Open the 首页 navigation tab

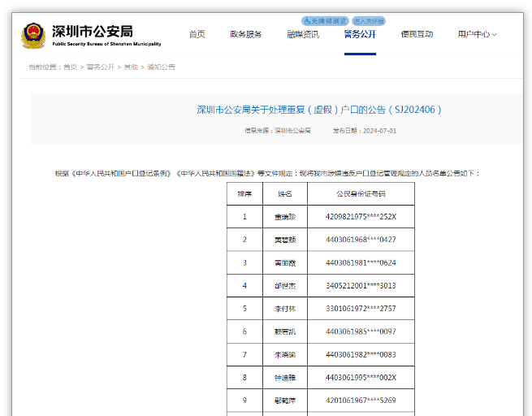point(197,34)
